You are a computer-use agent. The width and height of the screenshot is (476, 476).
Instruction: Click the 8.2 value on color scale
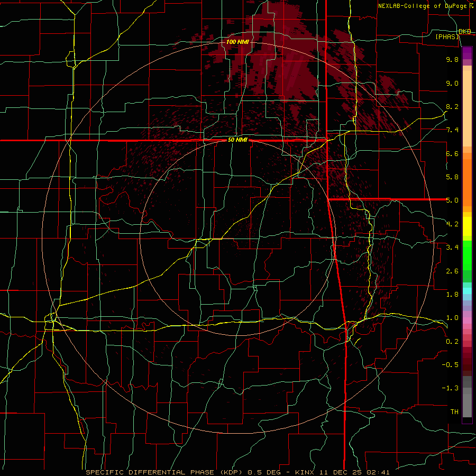tap(452, 106)
